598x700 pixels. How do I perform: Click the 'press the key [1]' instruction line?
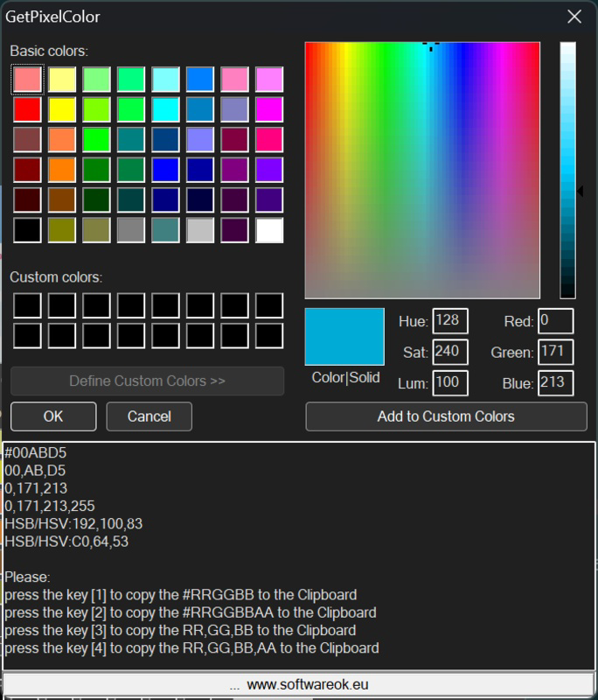coord(181,595)
